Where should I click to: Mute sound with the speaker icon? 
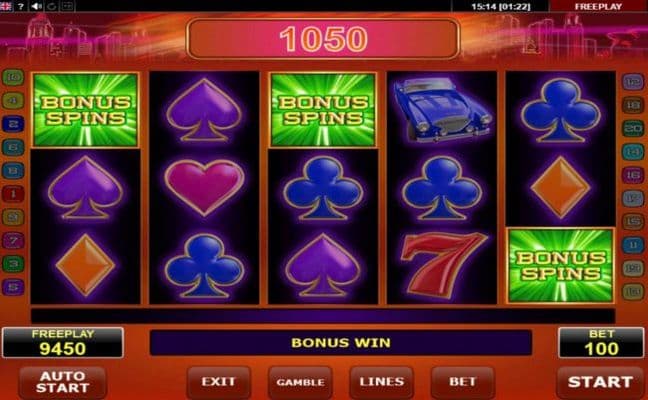pyautogui.click(x=36, y=6)
